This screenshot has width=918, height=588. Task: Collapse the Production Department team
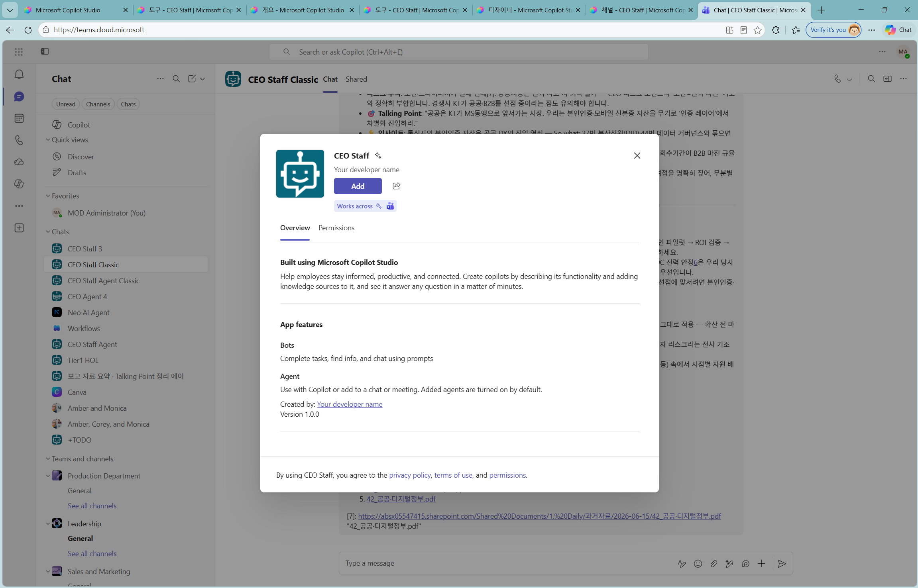pyautogui.click(x=48, y=476)
